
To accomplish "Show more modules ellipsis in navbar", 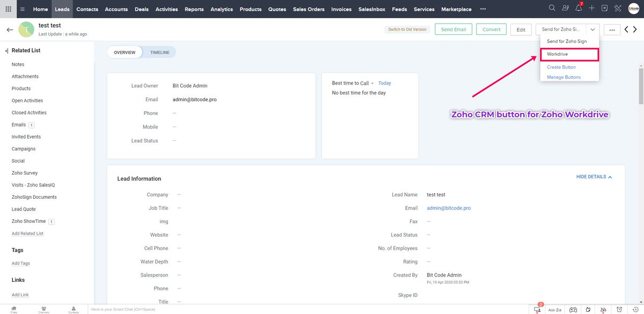I will pos(483,9).
